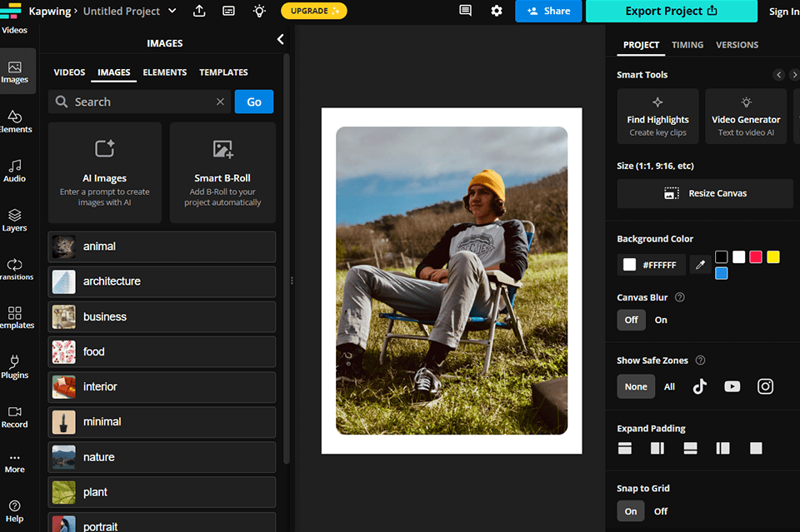Open the Plugins sidebar panel
800x532 pixels.
click(x=15, y=367)
